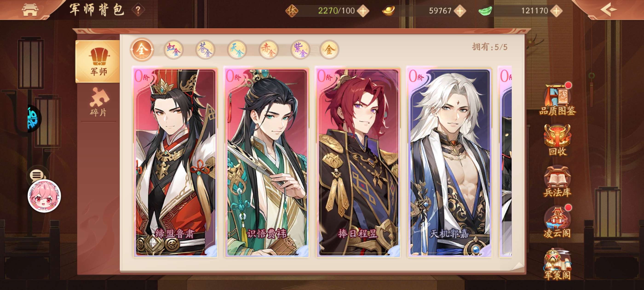Add jade currency with plus button

tap(557, 11)
